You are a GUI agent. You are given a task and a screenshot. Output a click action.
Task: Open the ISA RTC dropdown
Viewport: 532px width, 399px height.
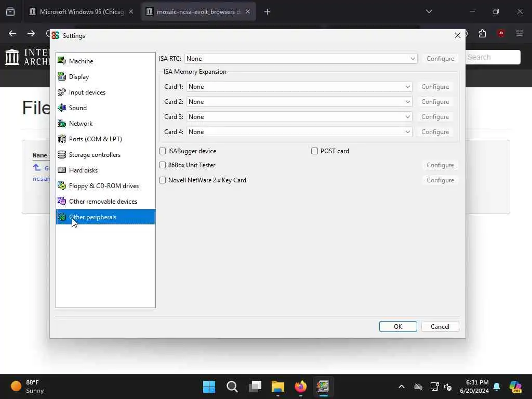301,59
